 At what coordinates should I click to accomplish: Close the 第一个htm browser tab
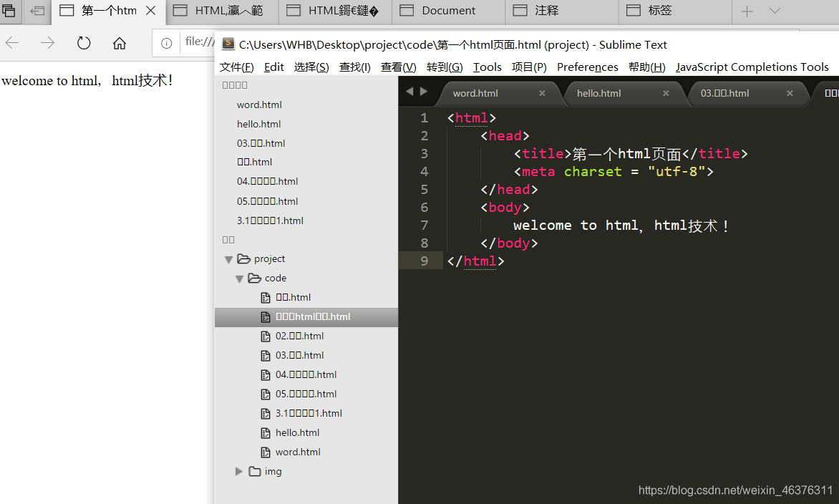[x=151, y=10]
